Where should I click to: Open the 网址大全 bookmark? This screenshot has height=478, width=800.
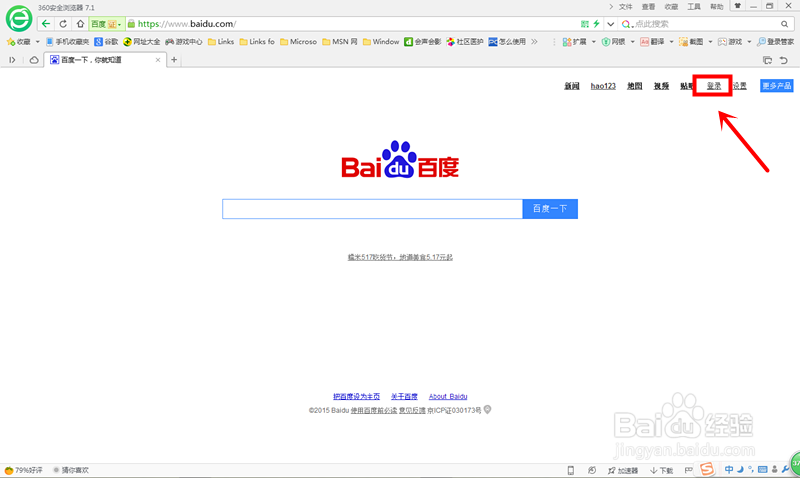pos(142,42)
